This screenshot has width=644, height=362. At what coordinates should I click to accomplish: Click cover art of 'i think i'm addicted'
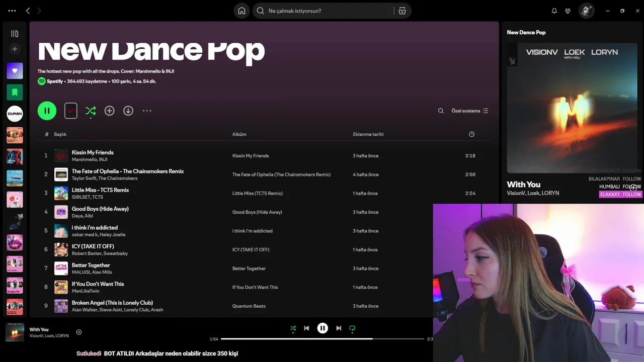tap(61, 231)
